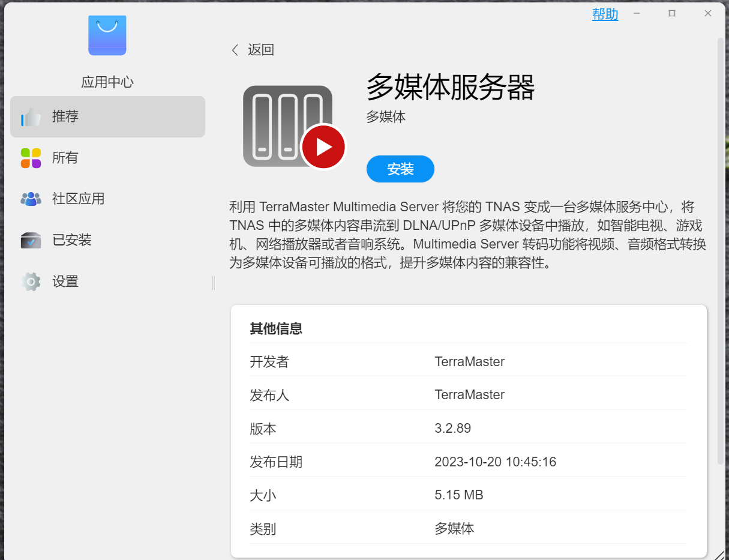
Task: Open the 推荐 section
Action: pos(108,116)
